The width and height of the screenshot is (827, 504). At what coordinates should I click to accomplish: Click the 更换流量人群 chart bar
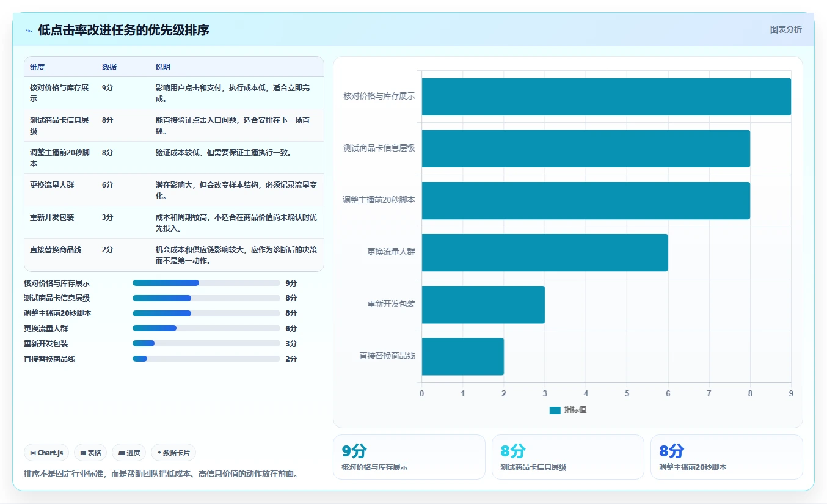point(545,252)
